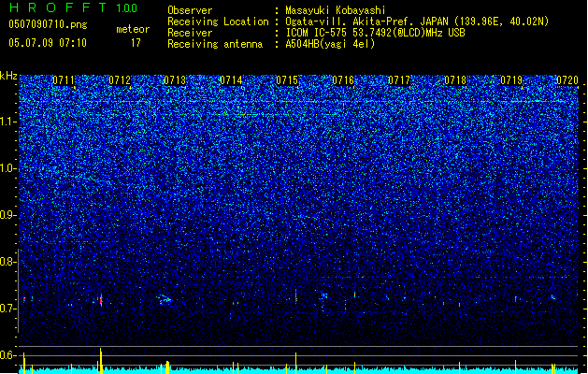588x374 pixels.
Task: Click the 'Receiver' field label
Action: tap(190, 33)
